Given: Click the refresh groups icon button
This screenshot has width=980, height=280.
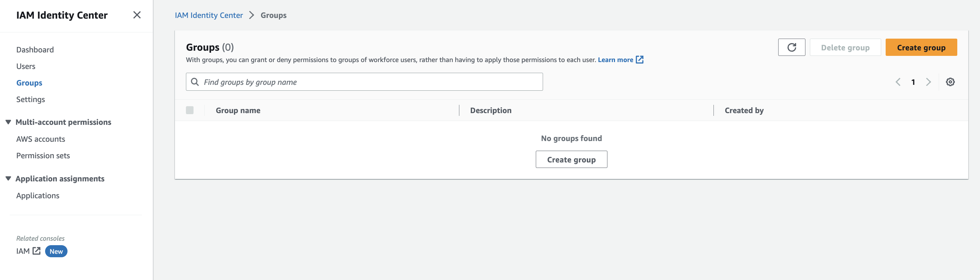Looking at the screenshot, I should tap(791, 47).
